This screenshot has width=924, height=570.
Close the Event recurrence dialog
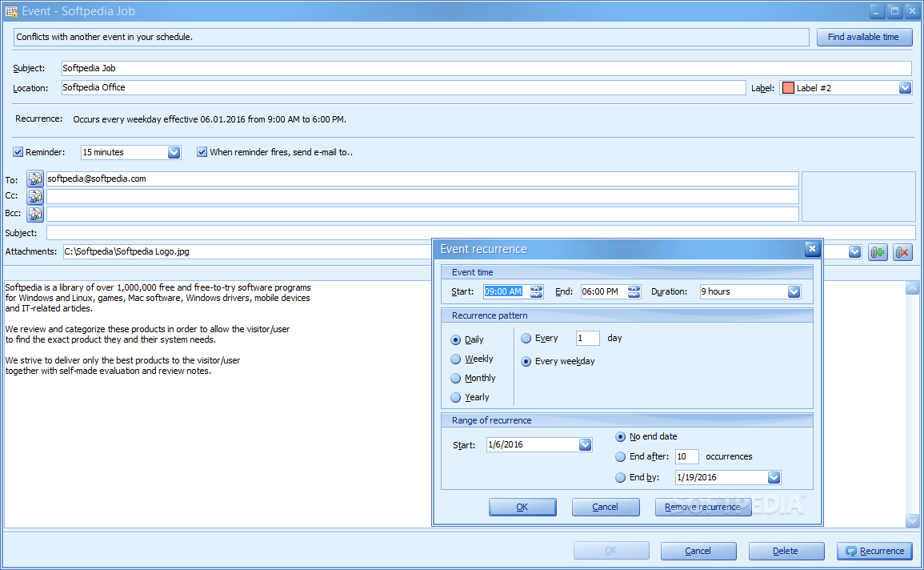(812, 249)
